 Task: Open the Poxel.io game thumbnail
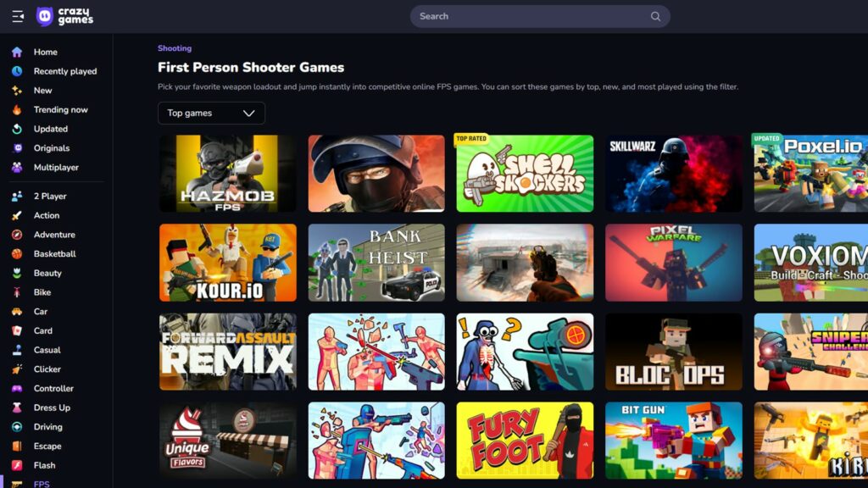[811, 174]
